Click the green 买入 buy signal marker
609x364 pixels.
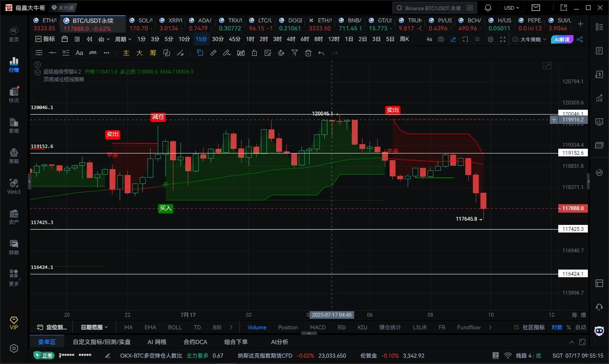[166, 208]
